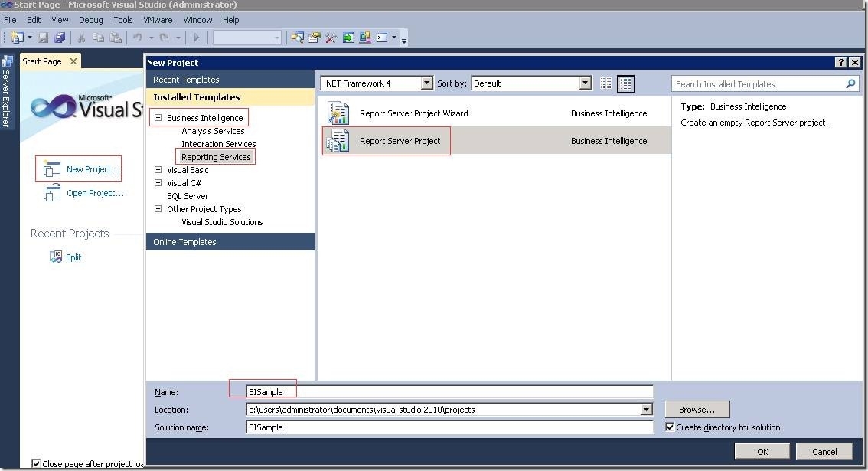Viewport: 868px width, 471px height.
Task: Click the Report Server Project template icon
Action: tap(338, 141)
